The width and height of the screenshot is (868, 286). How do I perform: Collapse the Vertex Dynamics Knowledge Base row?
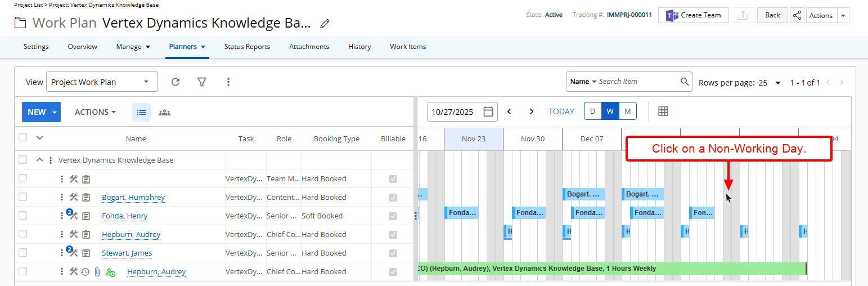39,160
